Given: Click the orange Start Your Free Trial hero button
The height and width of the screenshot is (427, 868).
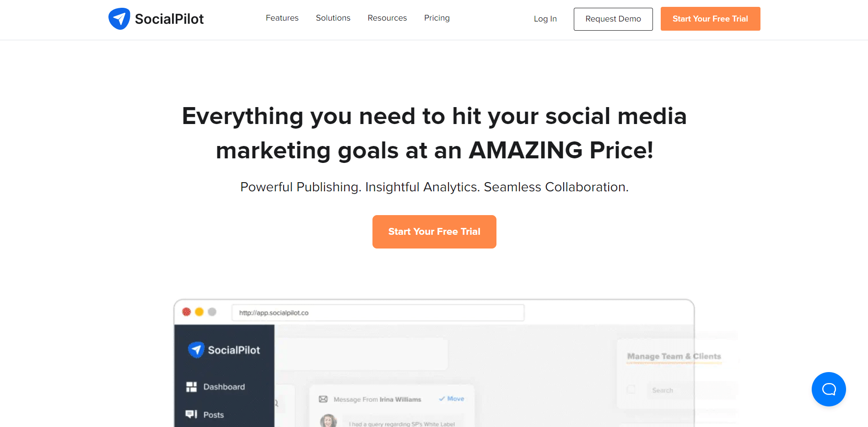Looking at the screenshot, I should 434,232.
